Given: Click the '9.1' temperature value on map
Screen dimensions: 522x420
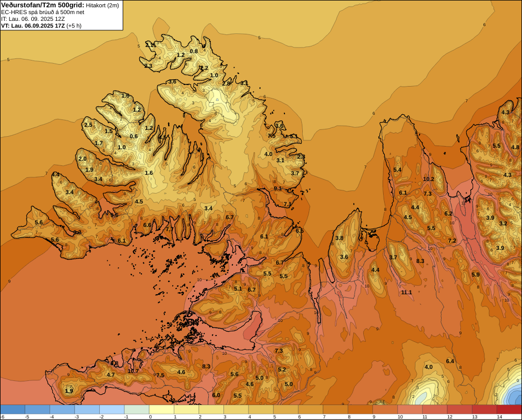Looking at the screenshot, I should 278,188.
